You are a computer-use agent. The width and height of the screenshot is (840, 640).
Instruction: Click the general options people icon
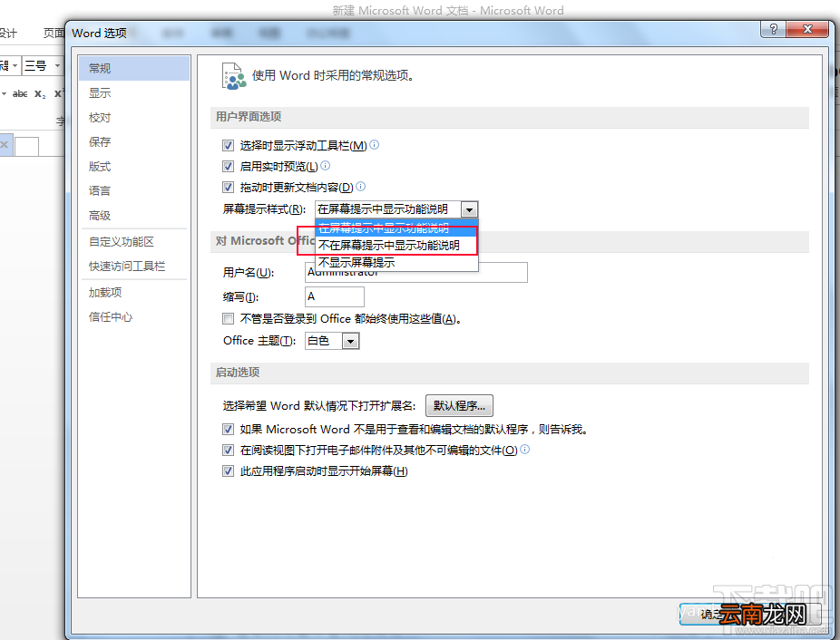[233, 76]
